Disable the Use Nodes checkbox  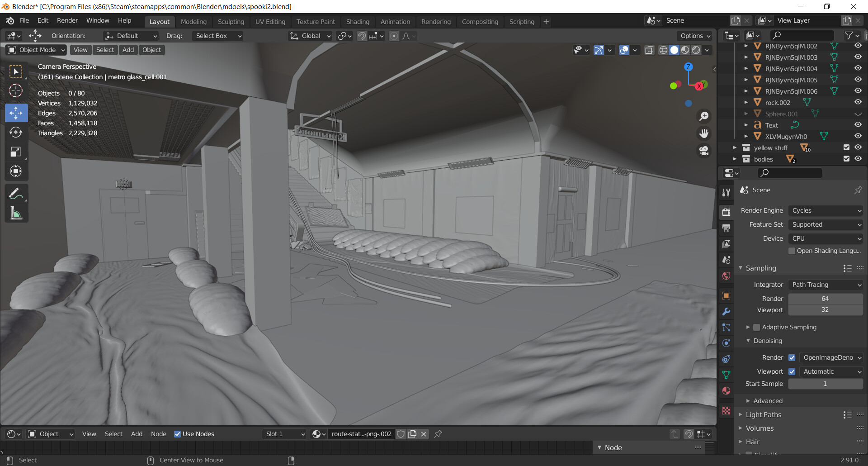pos(178,434)
